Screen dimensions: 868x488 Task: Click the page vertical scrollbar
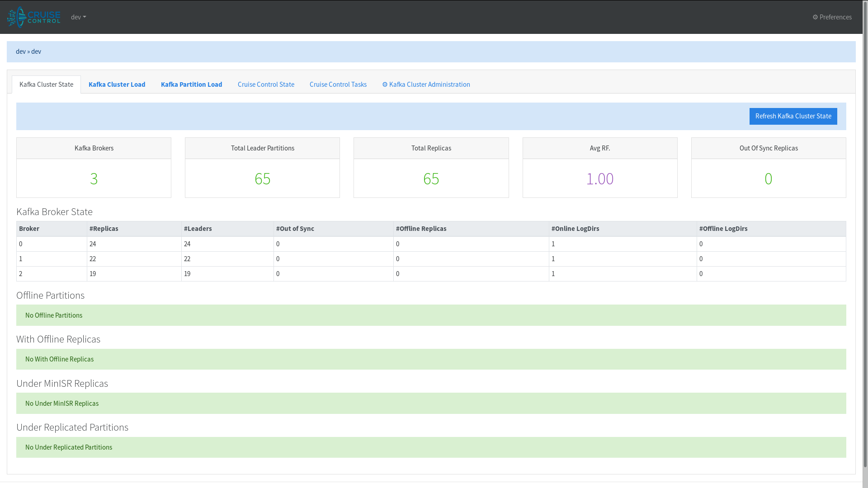[x=865, y=235]
